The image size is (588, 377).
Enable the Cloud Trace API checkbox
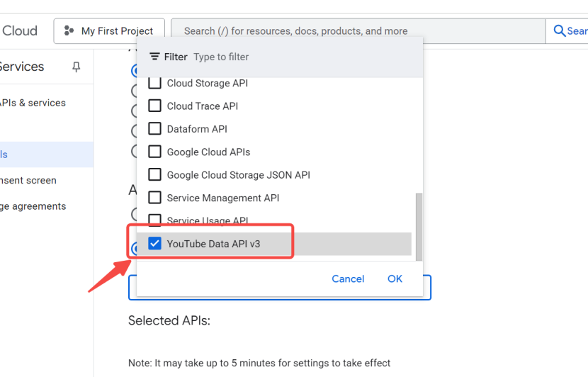pos(154,106)
